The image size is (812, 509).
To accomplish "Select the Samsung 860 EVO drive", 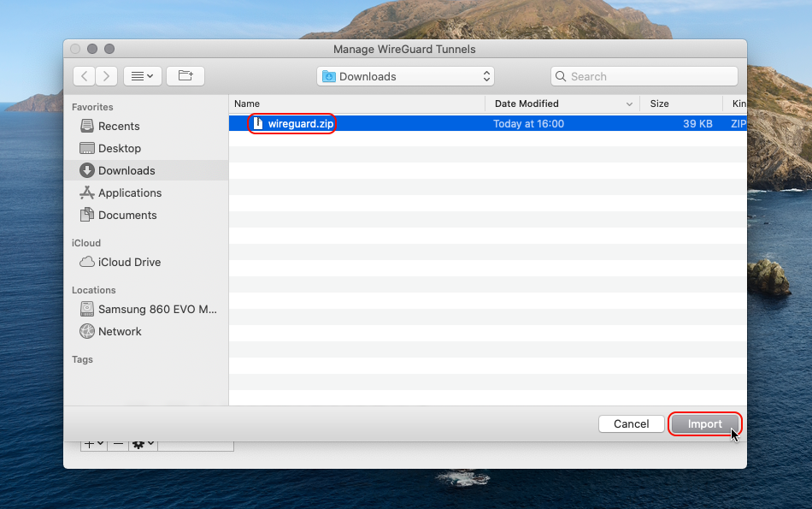I will [x=145, y=309].
